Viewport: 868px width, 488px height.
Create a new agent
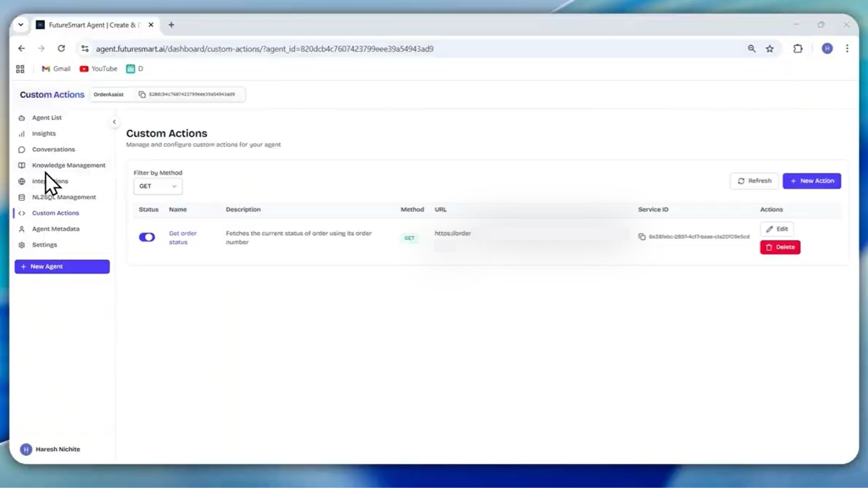tap(62, 267)
